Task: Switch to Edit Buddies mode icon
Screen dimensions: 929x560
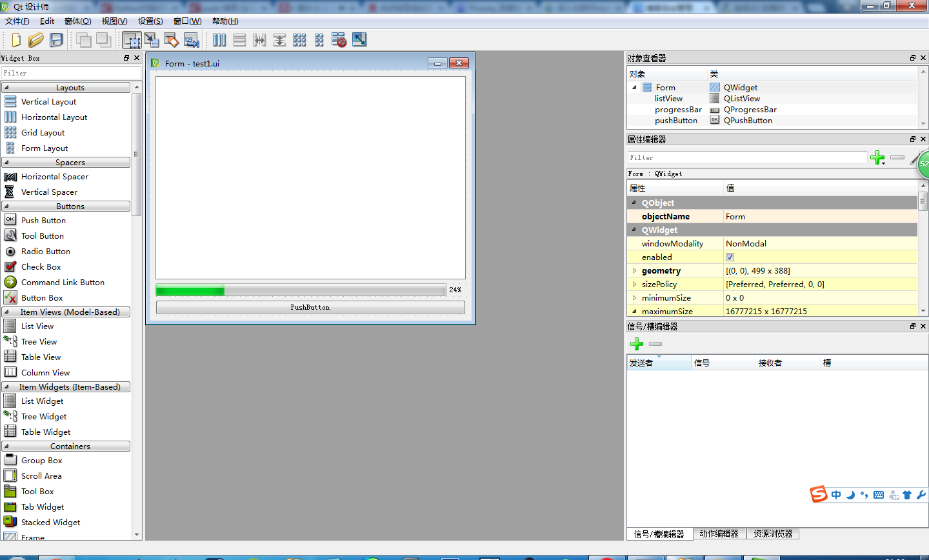Action: coord(172,40)
